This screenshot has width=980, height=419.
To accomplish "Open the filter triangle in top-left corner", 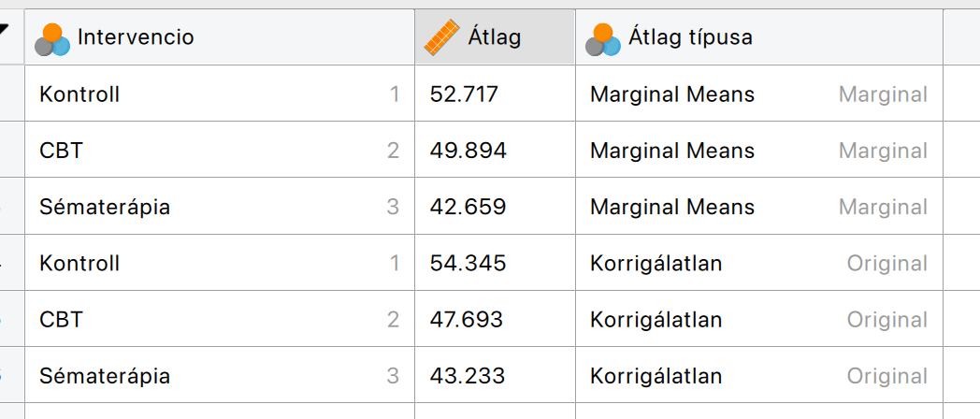I will click(x=6, y=31).
